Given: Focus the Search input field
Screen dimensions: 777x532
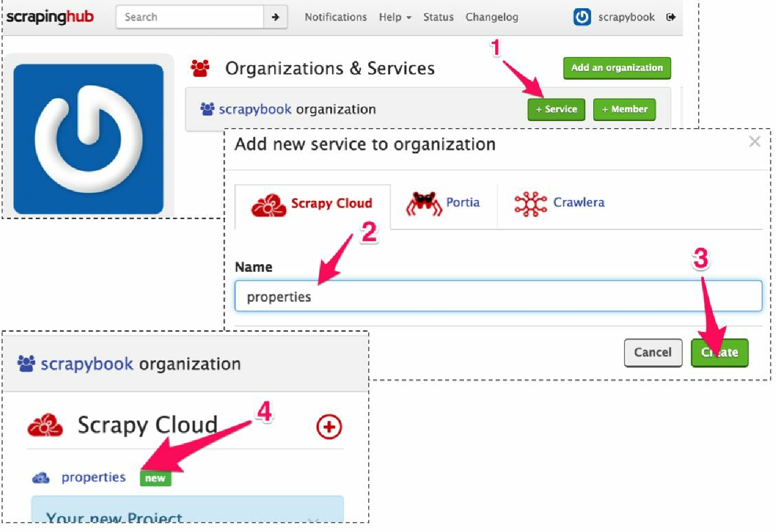Looking at the screenshot, I should tap(190, 17).
